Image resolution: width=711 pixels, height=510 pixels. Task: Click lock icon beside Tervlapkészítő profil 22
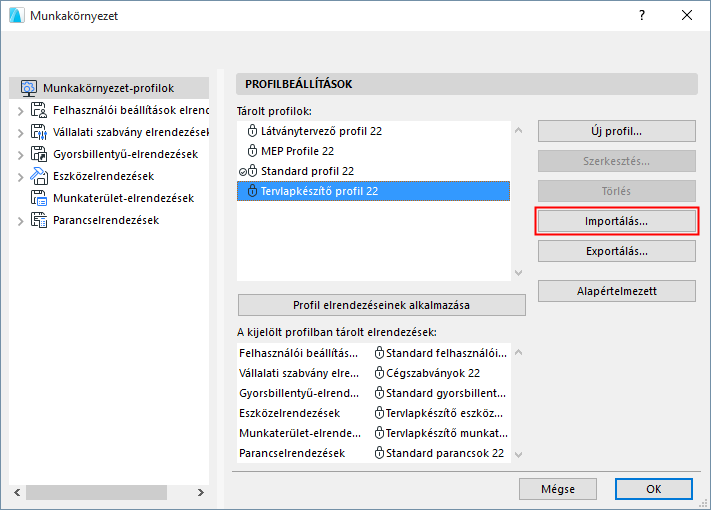click(252, 191)
